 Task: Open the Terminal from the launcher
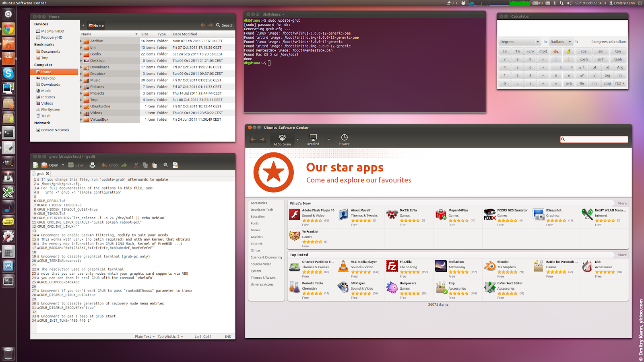8,133
